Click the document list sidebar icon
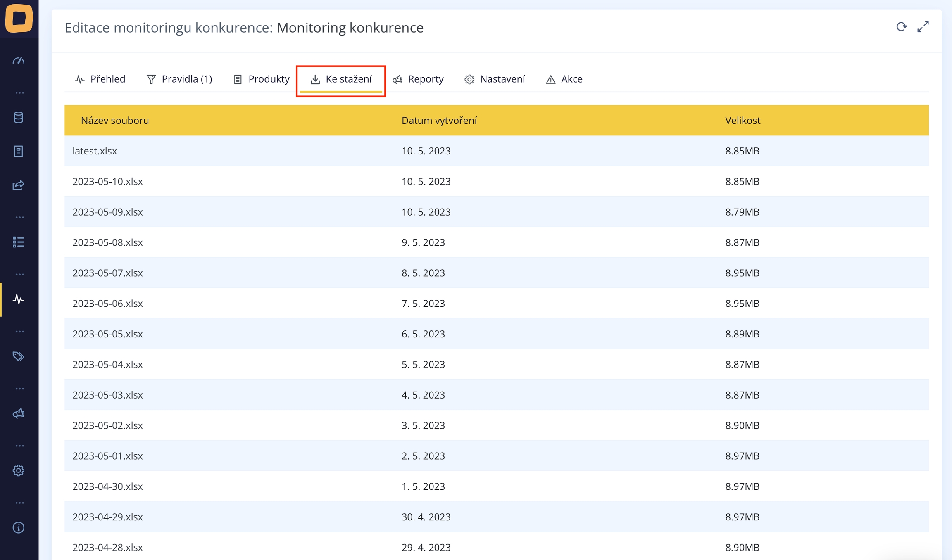952x560 pixels. (19, 151)
